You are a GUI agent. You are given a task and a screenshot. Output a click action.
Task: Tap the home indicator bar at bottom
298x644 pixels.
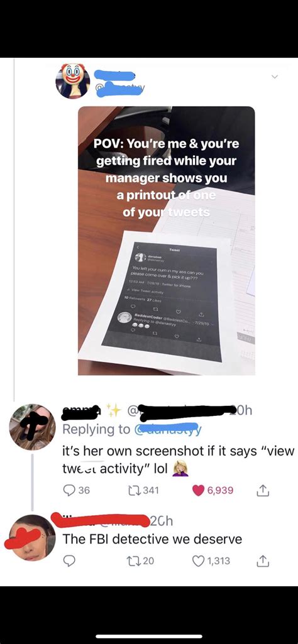[x=149, y=637]
